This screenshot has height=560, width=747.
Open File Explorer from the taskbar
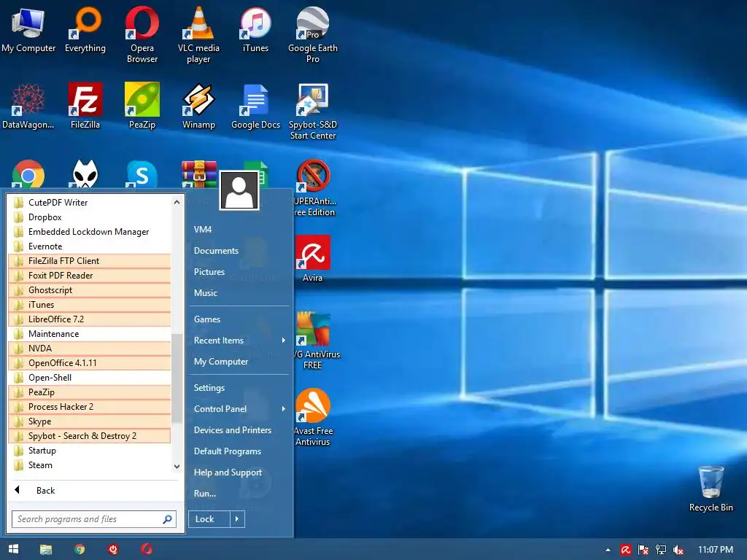(46, 549)
